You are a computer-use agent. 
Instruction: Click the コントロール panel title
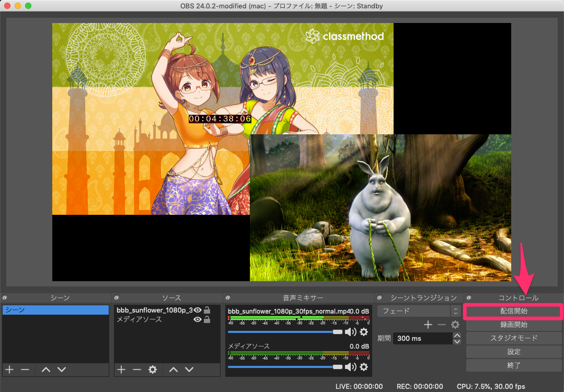pos(519,298)
